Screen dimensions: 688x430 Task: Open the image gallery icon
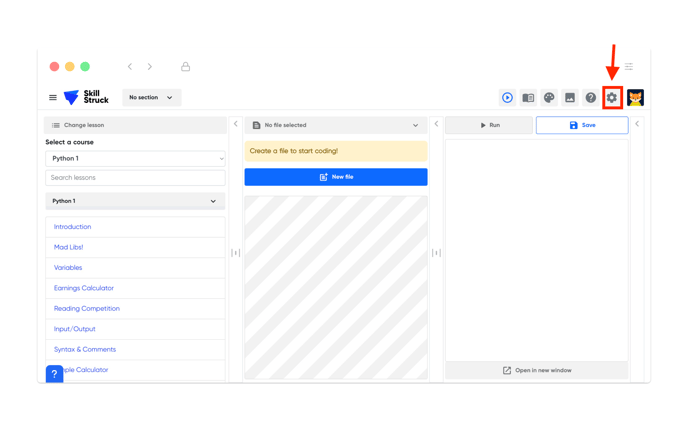tap(570, 97)
